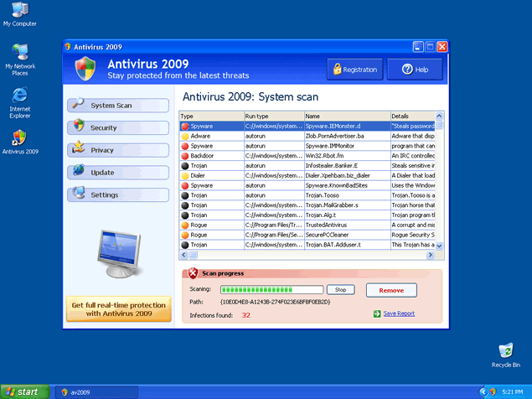
Task: Click the scan progress bar
Action: click(x=271, y=289)
